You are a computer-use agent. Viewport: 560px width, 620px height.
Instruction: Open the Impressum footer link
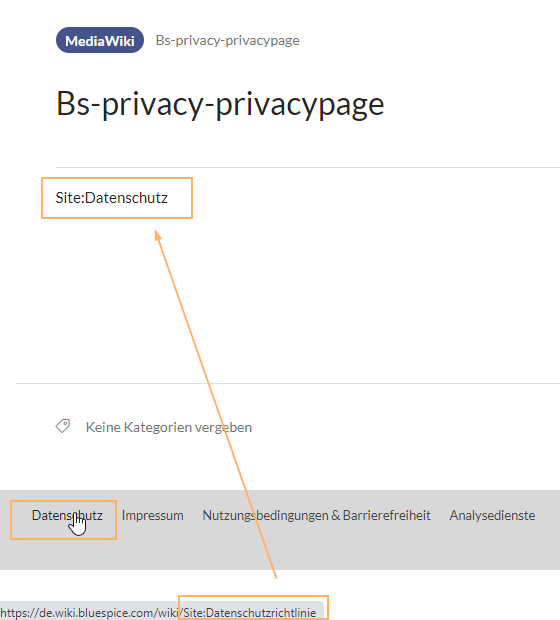pyautogui.click(x=153, y=515)
